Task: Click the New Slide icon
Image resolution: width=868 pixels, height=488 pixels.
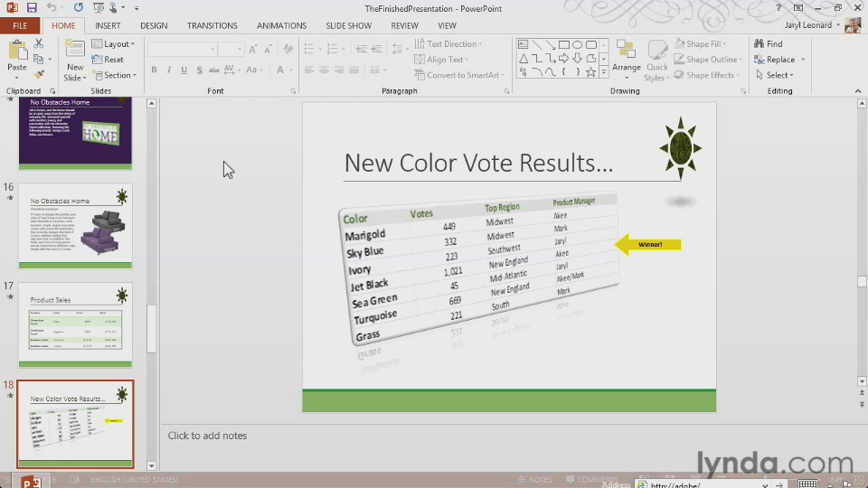Action: pos(75,51)
